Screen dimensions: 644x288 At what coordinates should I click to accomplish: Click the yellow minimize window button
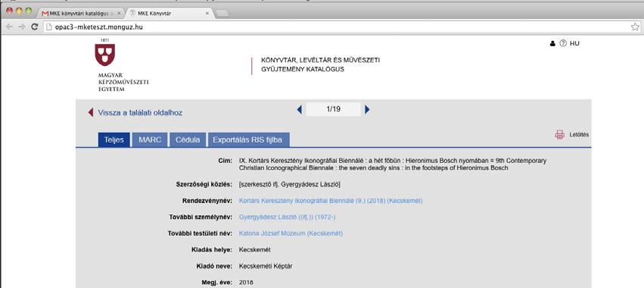[19, 11]
